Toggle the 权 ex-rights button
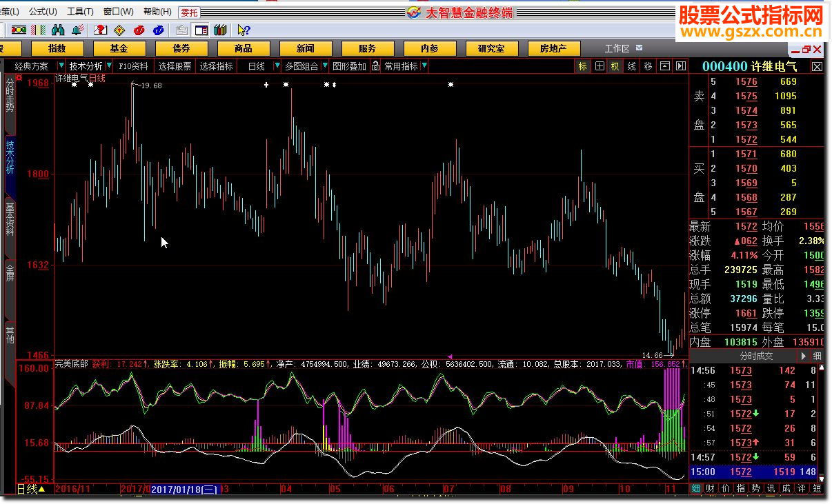The width and height of the screenshot is (832, 504). [x=615, y=66]
